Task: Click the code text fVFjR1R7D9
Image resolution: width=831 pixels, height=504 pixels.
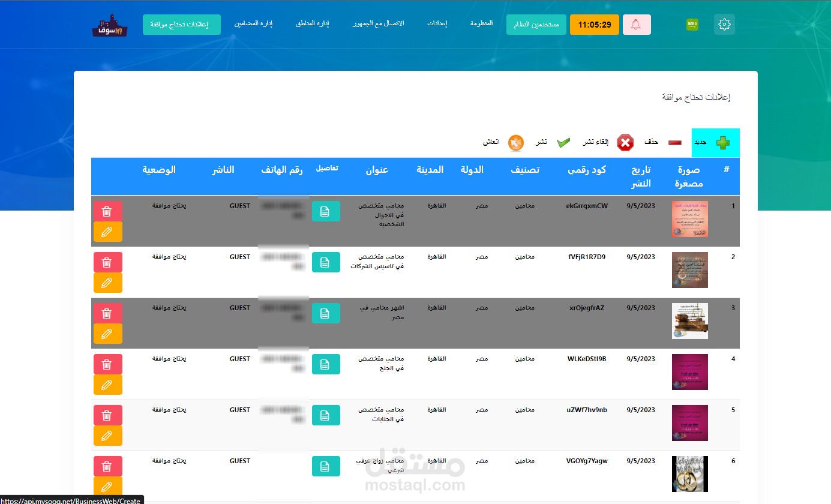Action: click(587, 257)
